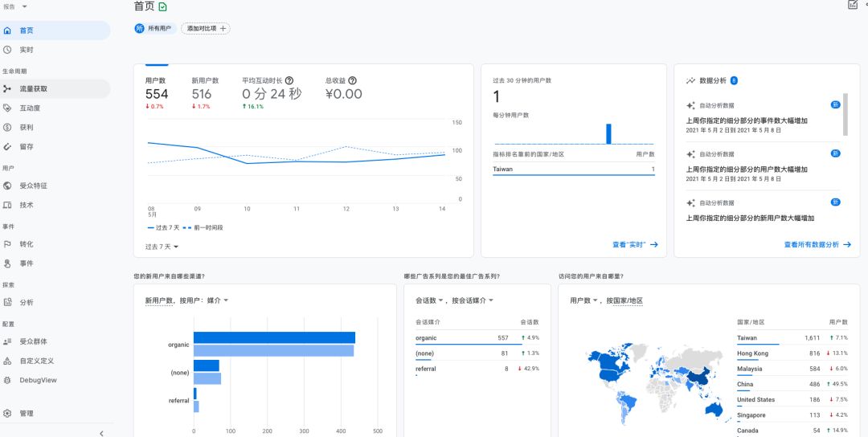Open the 按会话媒介 dimension dropdown
This screenshot has width=868, height=437.
tap(472, 300)
